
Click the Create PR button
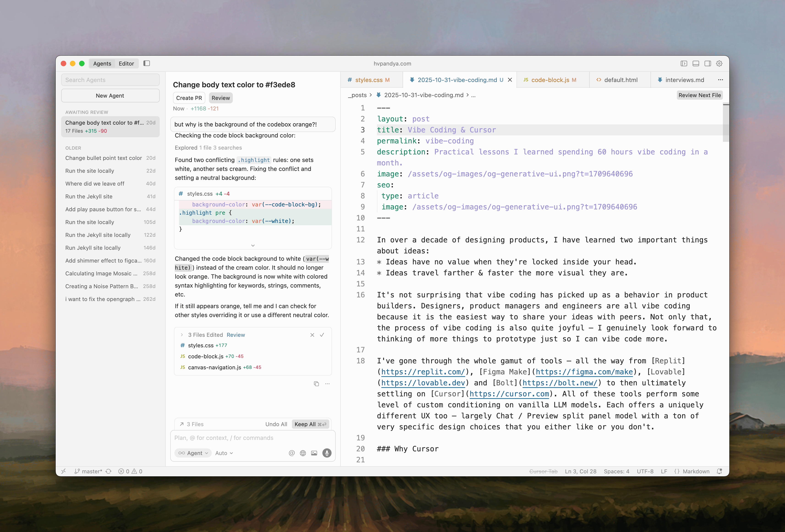click(x=189, y=98)
